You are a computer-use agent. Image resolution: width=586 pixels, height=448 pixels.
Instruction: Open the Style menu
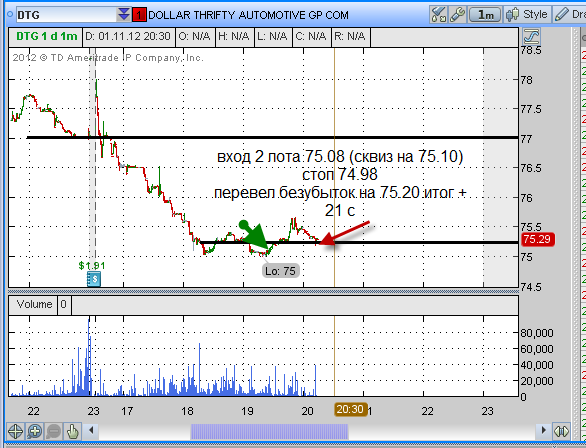coord(527,15)
